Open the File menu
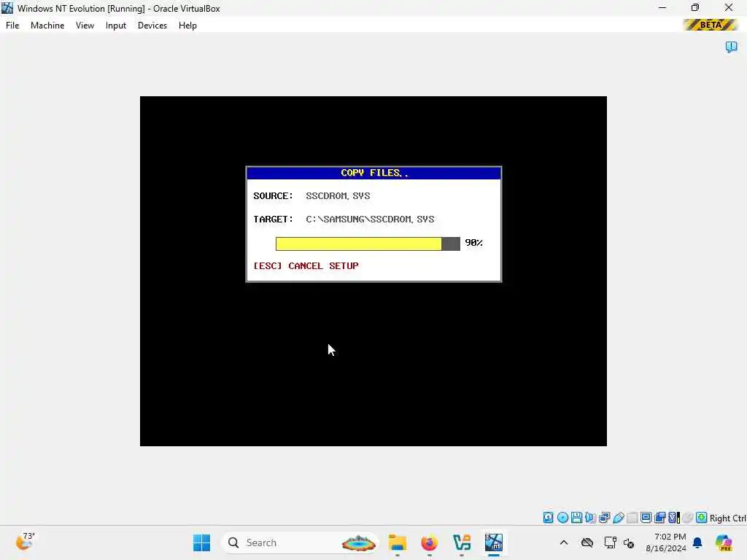Viewport: 747px width, 560px height. (x=12, y=26)
